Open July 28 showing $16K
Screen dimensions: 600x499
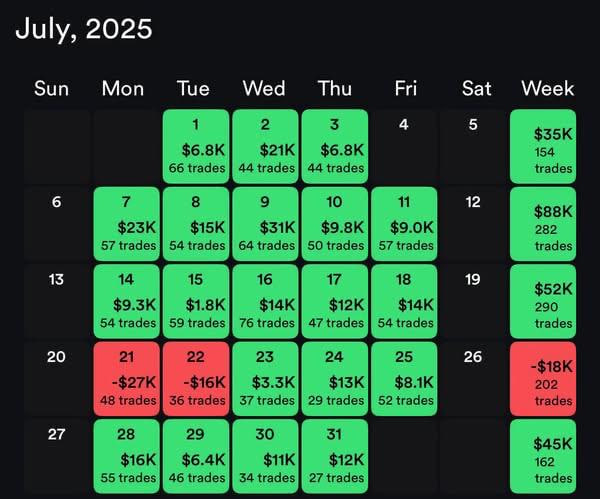(x=123, y=456)
